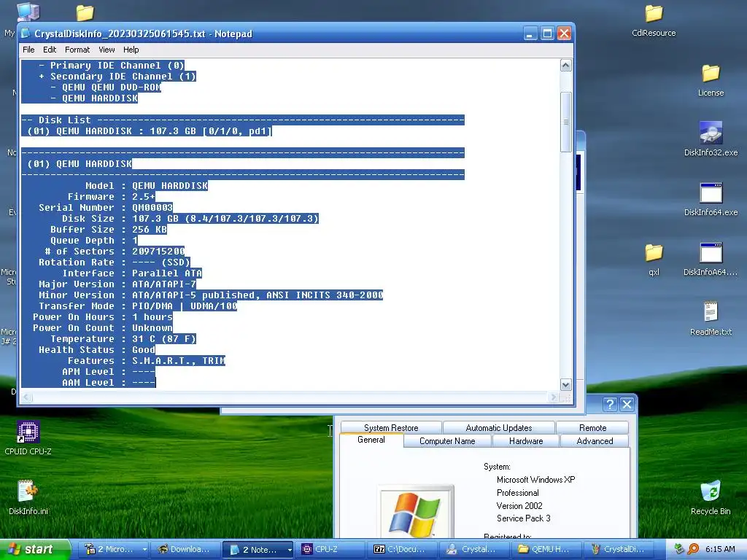Click the 'Serial Number : QM00003' line
The height and width of the screenshot is (560, 747).
(106, 208)
